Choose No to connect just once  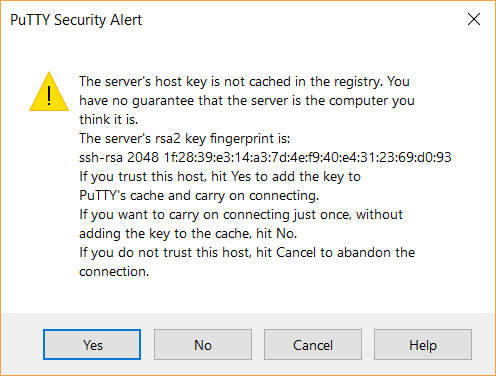(x=203, y=345)
